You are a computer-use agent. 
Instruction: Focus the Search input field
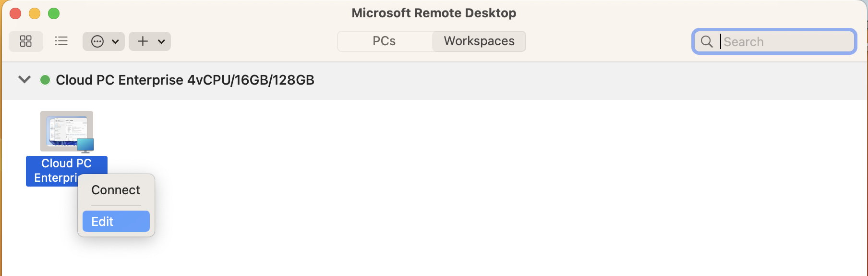point(787,42)
